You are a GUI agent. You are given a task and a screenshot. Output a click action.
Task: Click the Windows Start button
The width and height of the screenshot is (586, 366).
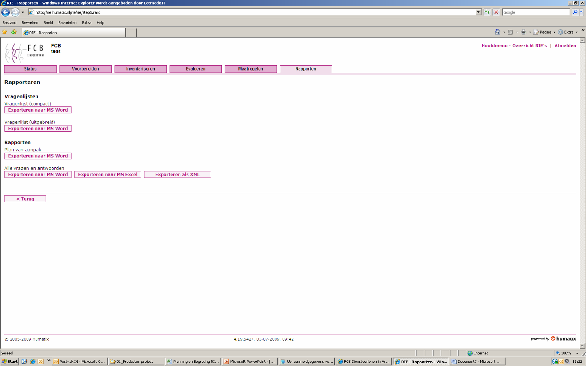(x=9, y=362)
